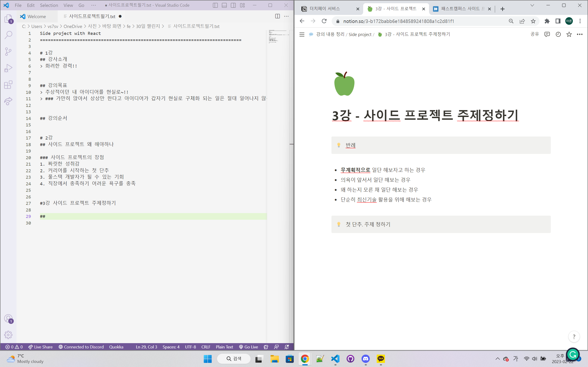Expand the hidden VS Code menu ellipsis
588x367 pixels.
[93, 5]
